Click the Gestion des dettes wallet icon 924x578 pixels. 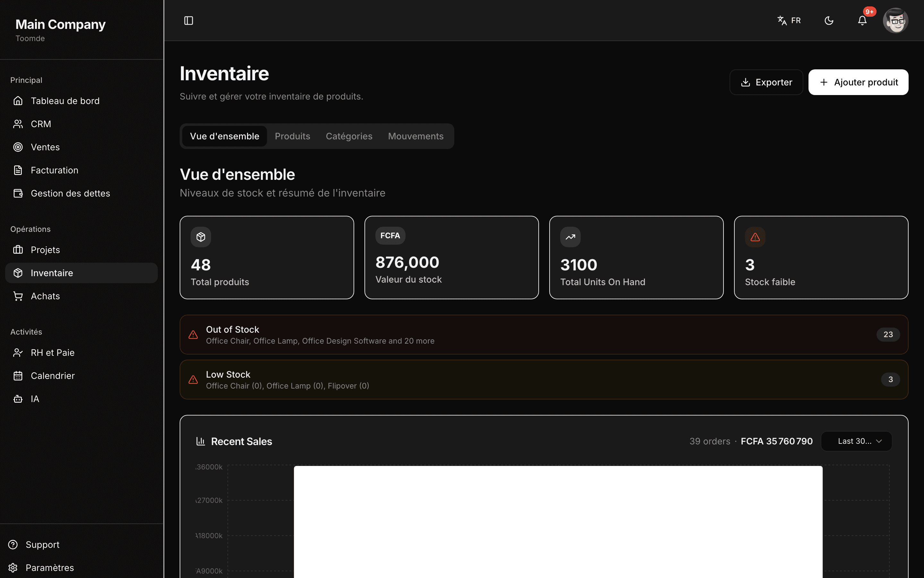point(18,193)
